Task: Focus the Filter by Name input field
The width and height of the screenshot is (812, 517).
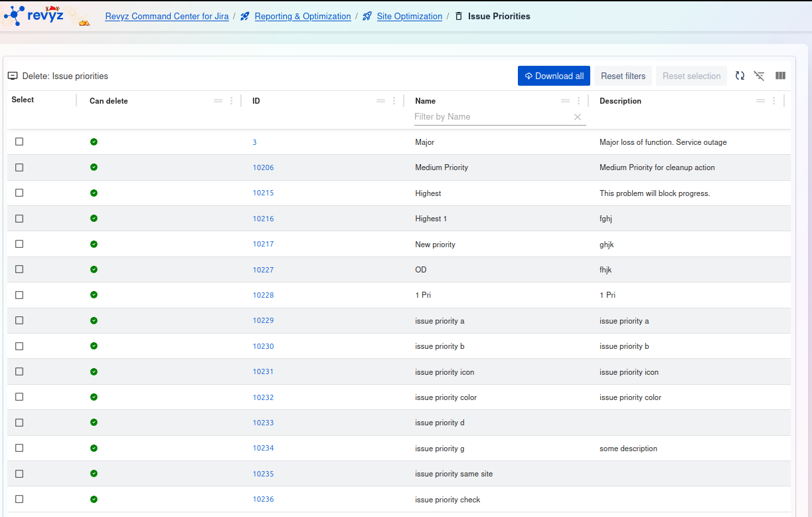Action: 490,117
